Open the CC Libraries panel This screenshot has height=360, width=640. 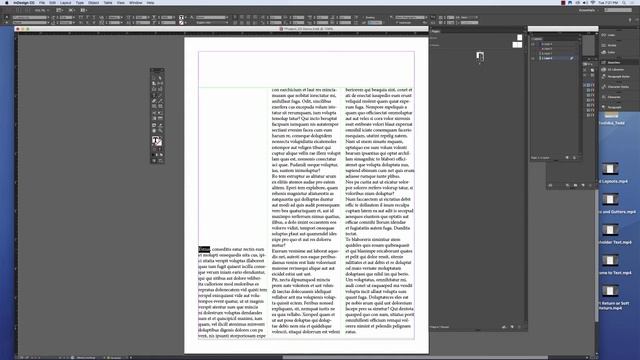click(x=616, y=69)
